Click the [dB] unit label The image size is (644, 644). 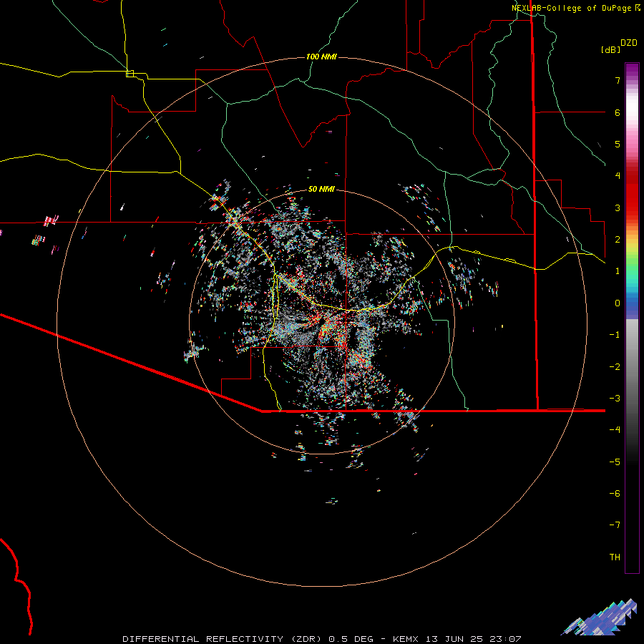click(x=610, y=49)
